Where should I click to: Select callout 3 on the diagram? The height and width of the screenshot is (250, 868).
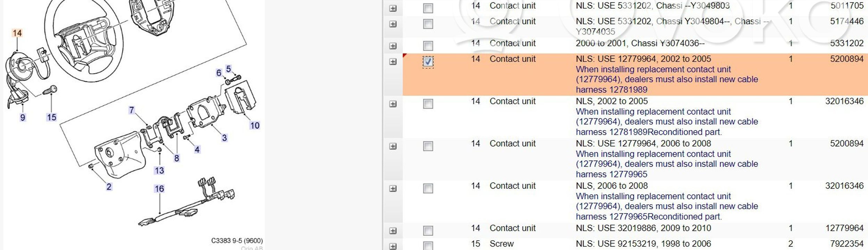[x=224, y=138]
